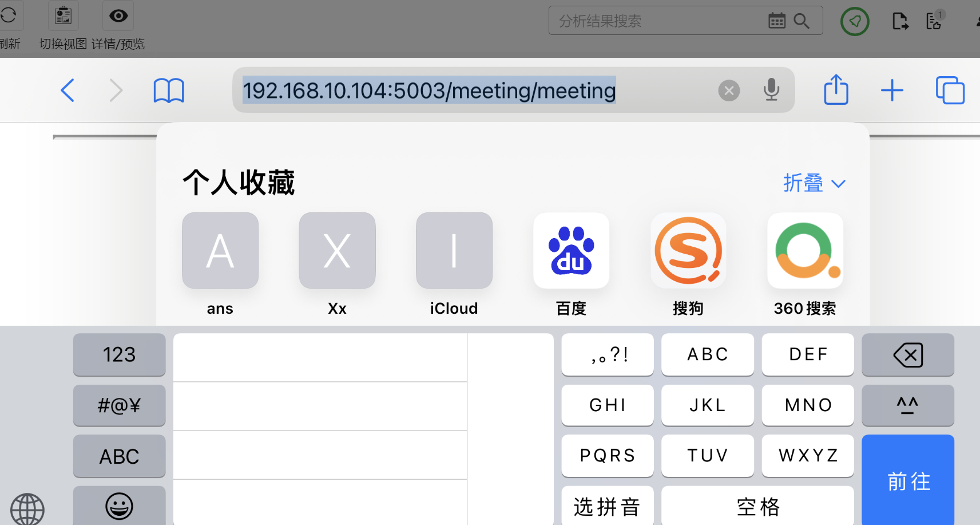Click the 刷新 refresh icon

click(x=9, y=15)
